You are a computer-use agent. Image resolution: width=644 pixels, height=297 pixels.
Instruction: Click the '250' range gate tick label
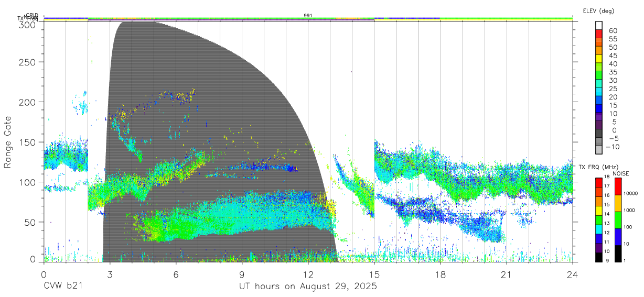pyautogui.click(x=28, y=62)
